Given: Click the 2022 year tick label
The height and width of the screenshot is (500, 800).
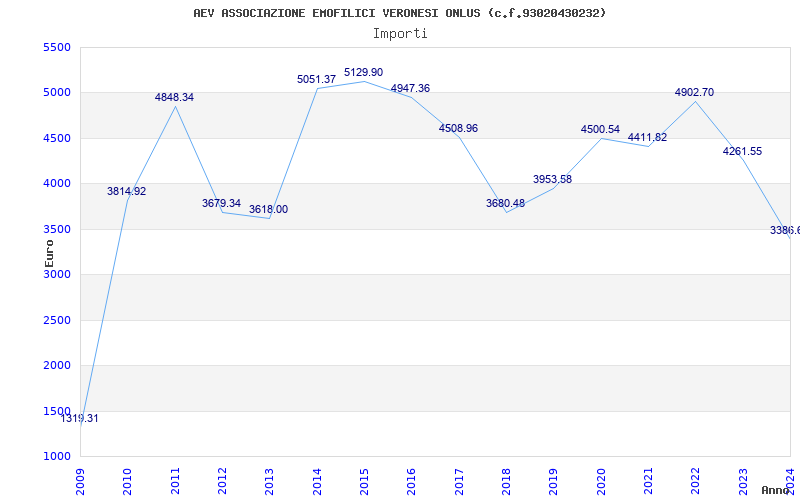Looking at the screenshot, I should coord(695,481).
